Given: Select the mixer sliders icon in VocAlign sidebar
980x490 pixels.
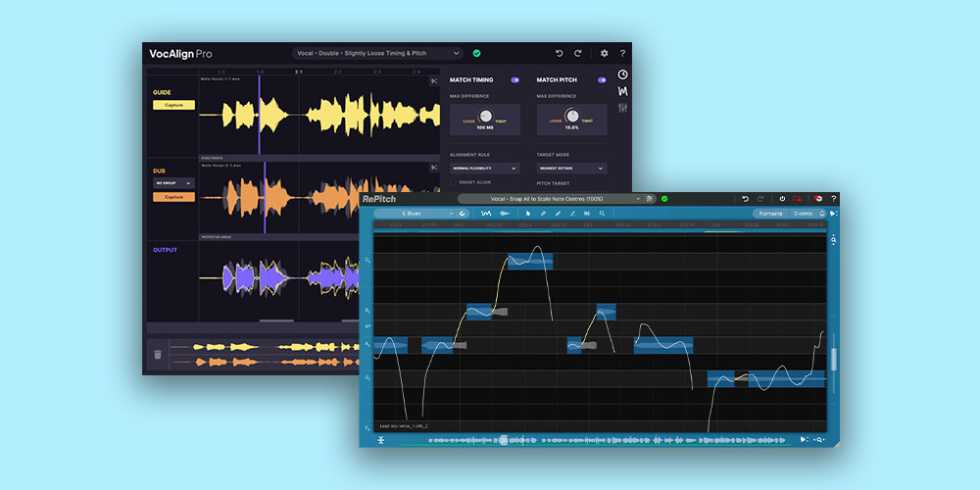Looking at the screenshot, I should tap(622, 108).
